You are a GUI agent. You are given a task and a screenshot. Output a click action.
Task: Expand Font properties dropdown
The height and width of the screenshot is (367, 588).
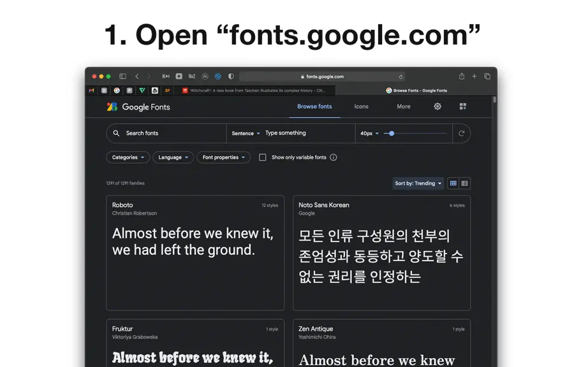pos(223,157)
